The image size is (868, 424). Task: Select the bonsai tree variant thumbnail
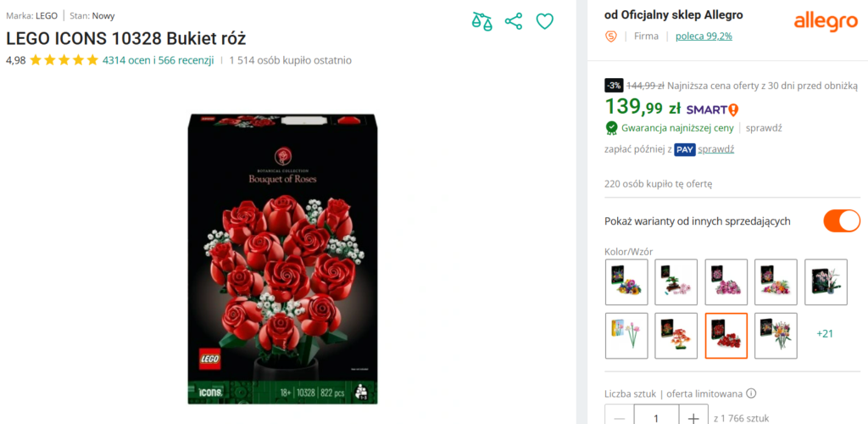[676, 282]
